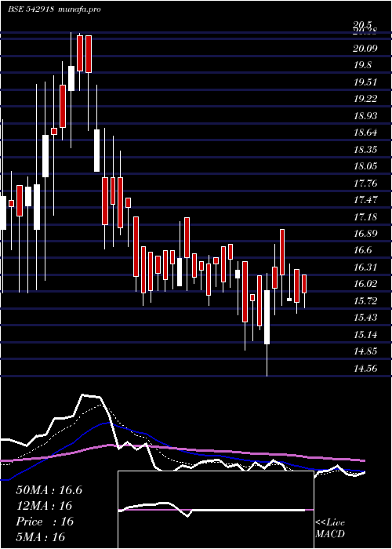The image size is (392, 549).
Task: Click the 16.31 price axis label
Action: pos(365,267)
